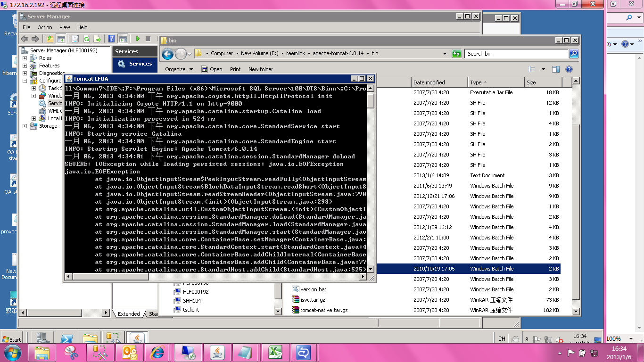Change the view icon in Explorer toolbar

pos(532,69)
